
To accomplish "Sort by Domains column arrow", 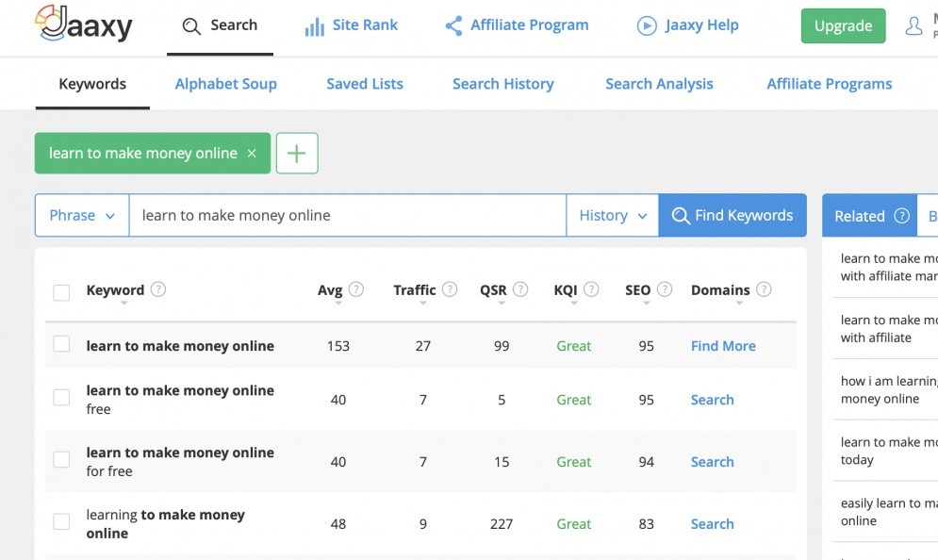I will (739, 304).
